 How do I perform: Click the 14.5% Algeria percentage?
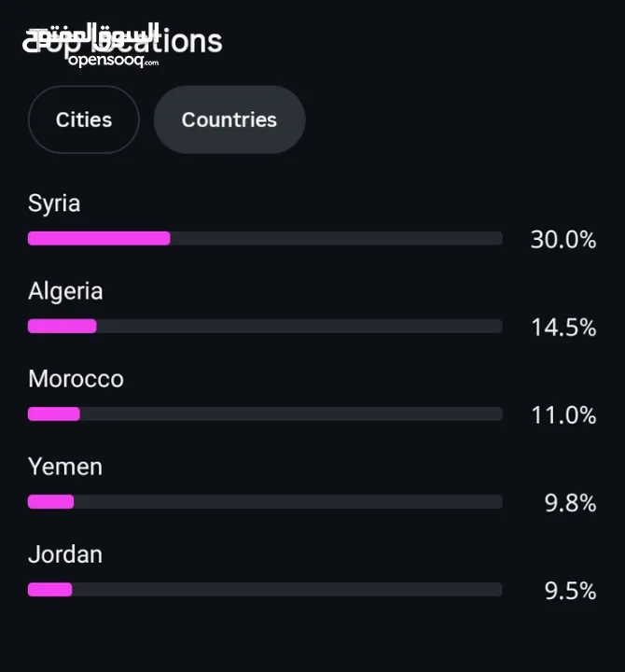563,328
